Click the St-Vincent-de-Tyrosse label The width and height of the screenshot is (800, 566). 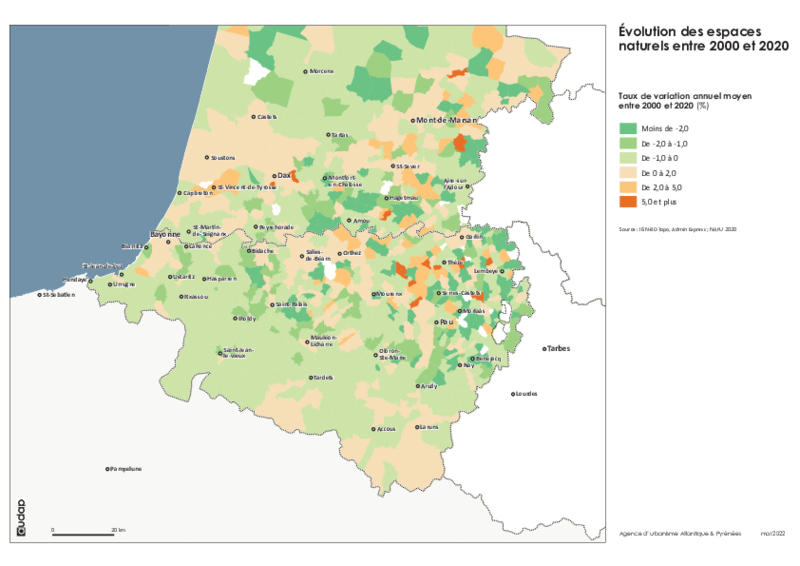coord(247,187)
